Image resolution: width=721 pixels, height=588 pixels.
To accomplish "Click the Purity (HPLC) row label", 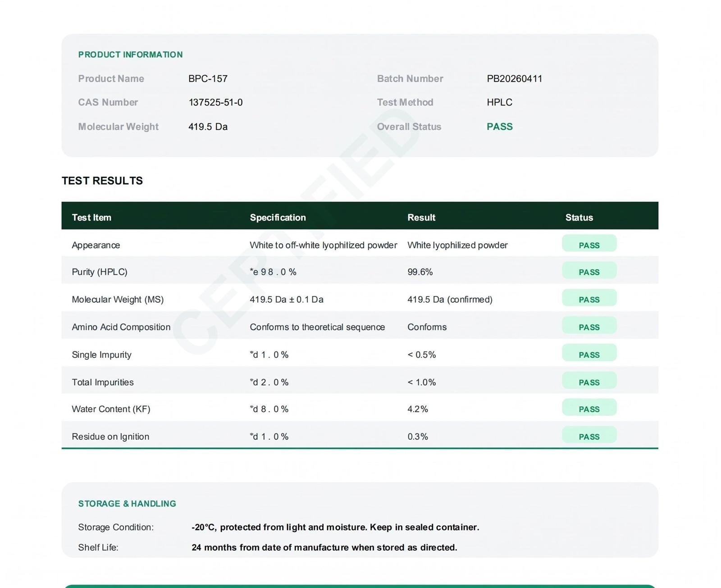I will coord(100,272).
